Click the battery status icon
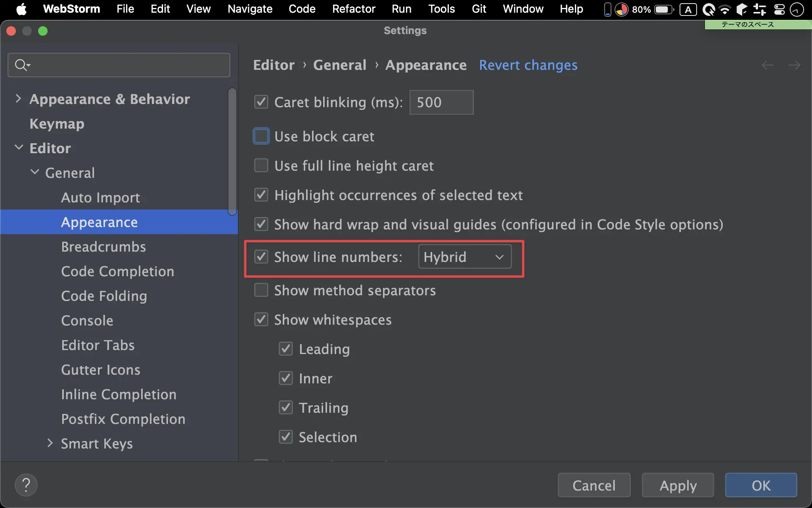The height and width of the screenshot is (508, 812). coord(663,9)
